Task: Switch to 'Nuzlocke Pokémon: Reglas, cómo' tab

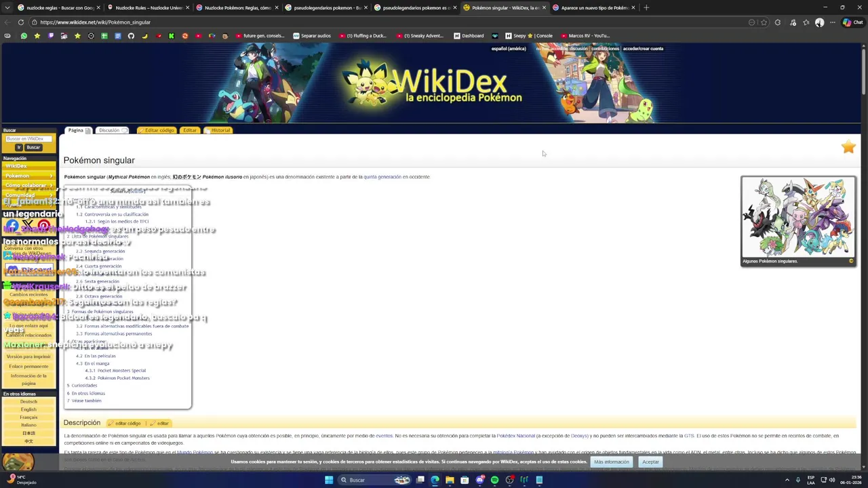Action: coord(237,7)
